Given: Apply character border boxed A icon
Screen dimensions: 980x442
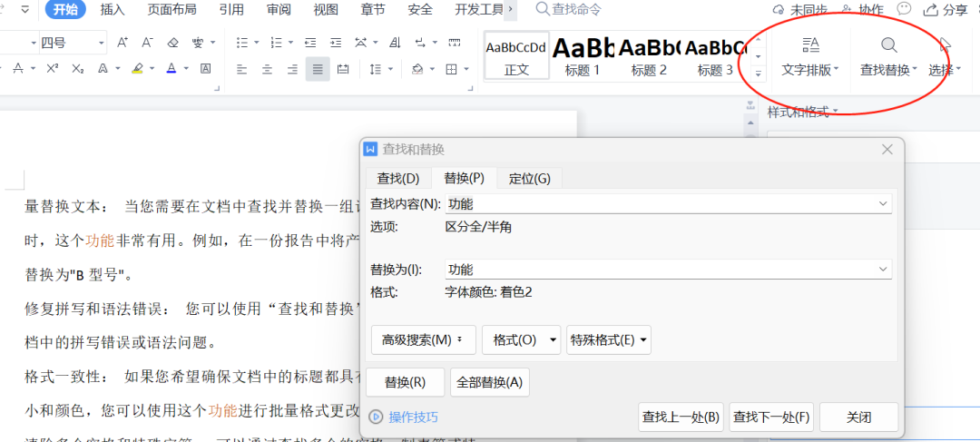Looking at the screenshot, I should (205, 68).
